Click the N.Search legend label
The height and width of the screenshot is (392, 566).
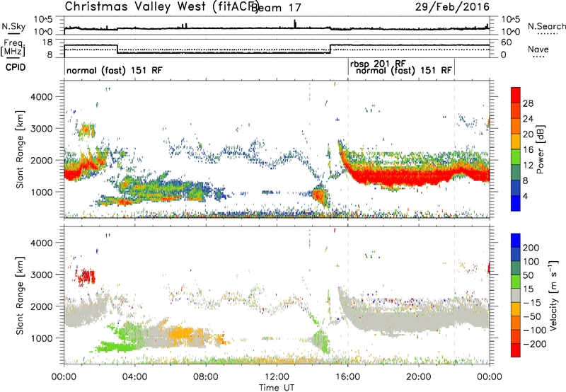point(547,26)
